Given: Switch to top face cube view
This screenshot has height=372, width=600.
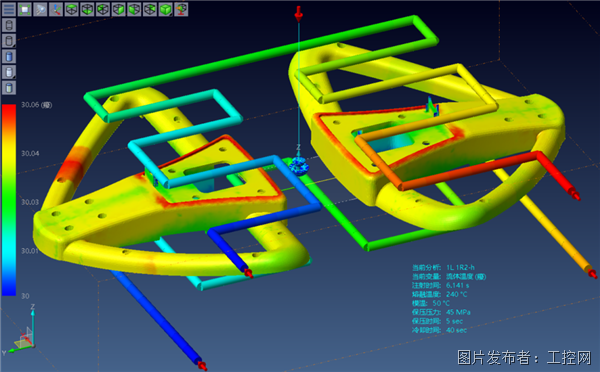Looking at the screenshot, I should [x=72, y=9].
